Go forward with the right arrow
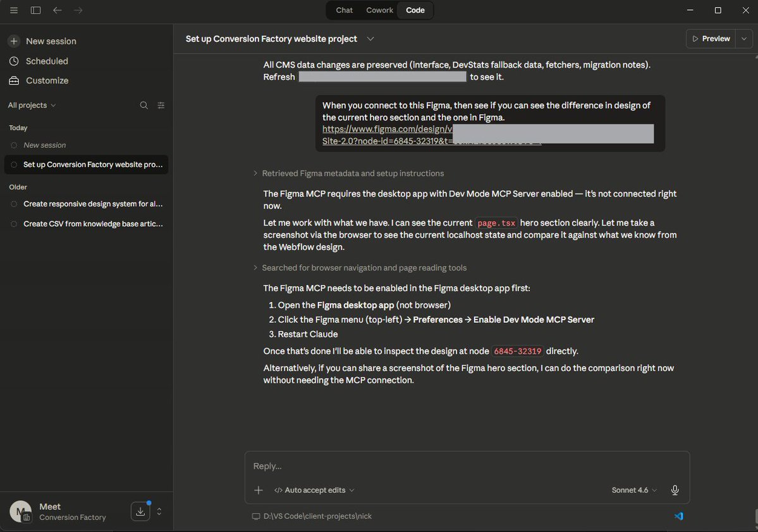This screenshot has height=532, width=758. 78,10
